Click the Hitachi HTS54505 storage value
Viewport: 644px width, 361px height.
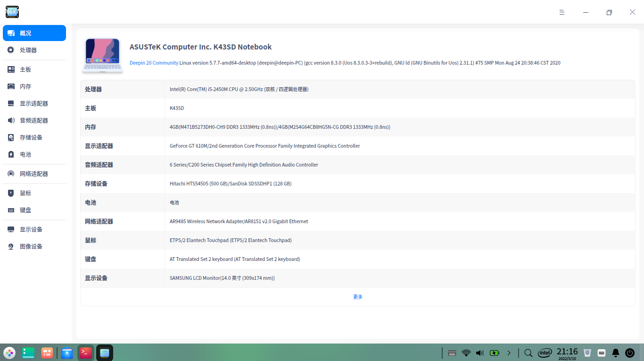click(x=231, y=184)
